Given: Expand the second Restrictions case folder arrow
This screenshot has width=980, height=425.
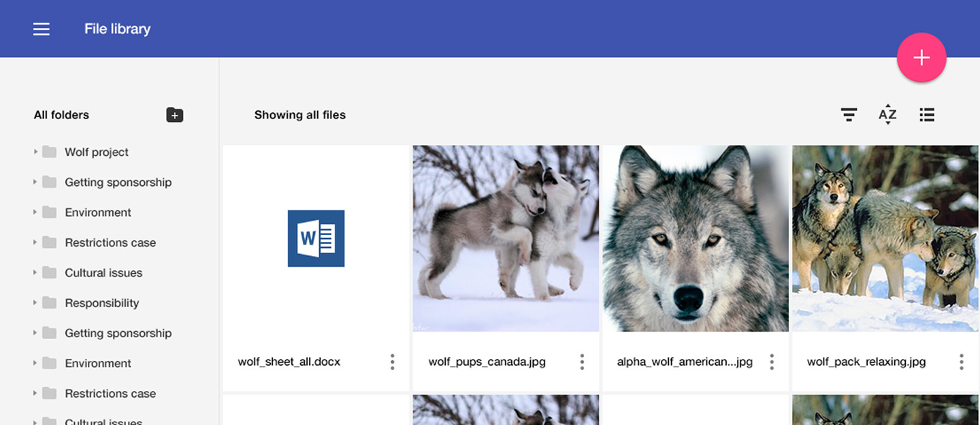Looking at the screenshot, I should (x=35, y=394).
